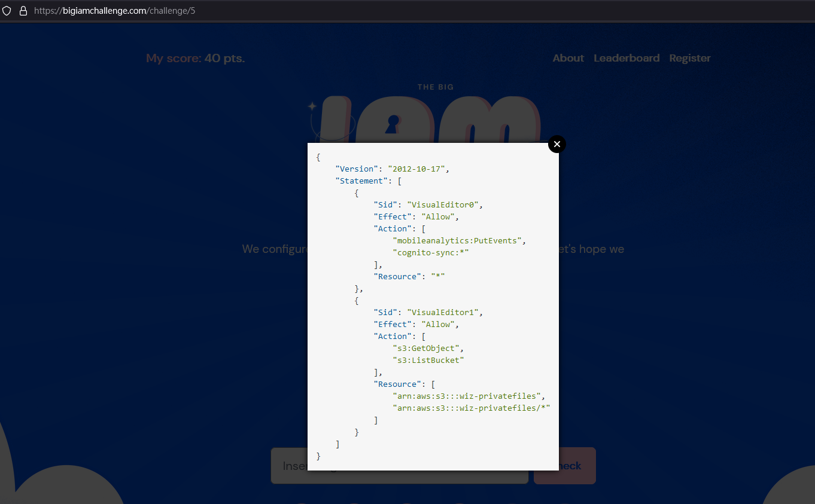Click the "cognito-sync:*" action text

[x=430, y=252]
